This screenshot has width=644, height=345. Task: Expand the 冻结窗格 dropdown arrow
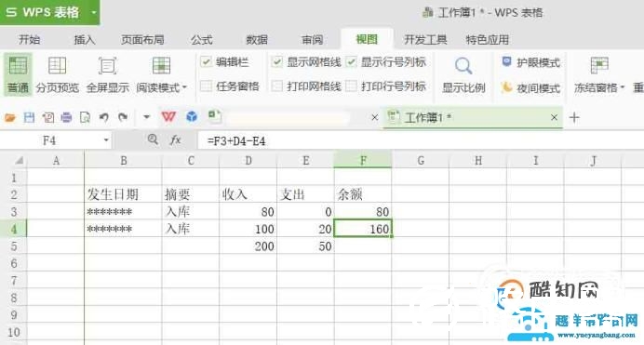pos(623,87)
